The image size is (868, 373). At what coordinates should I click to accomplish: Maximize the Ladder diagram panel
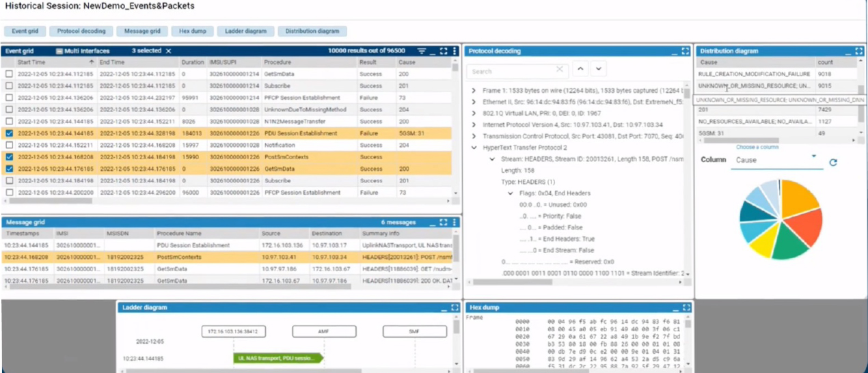pos(455,308)
